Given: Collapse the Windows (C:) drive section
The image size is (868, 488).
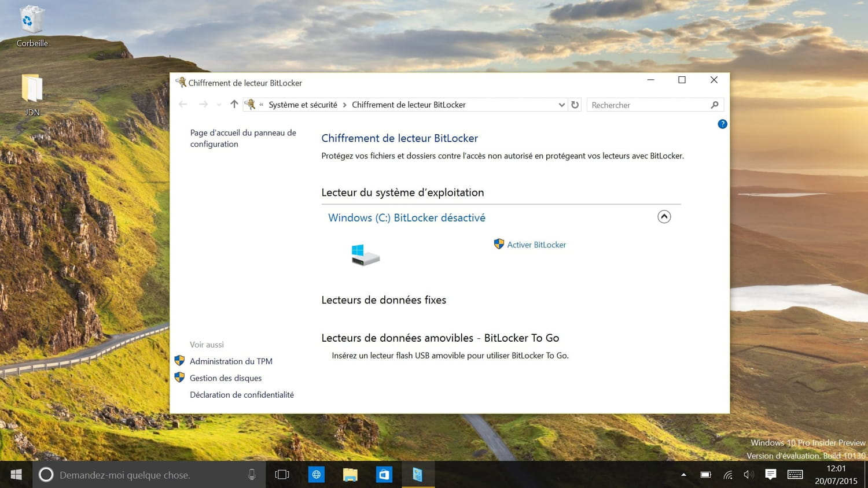Looking at the screenshot, I should [664, 217].
